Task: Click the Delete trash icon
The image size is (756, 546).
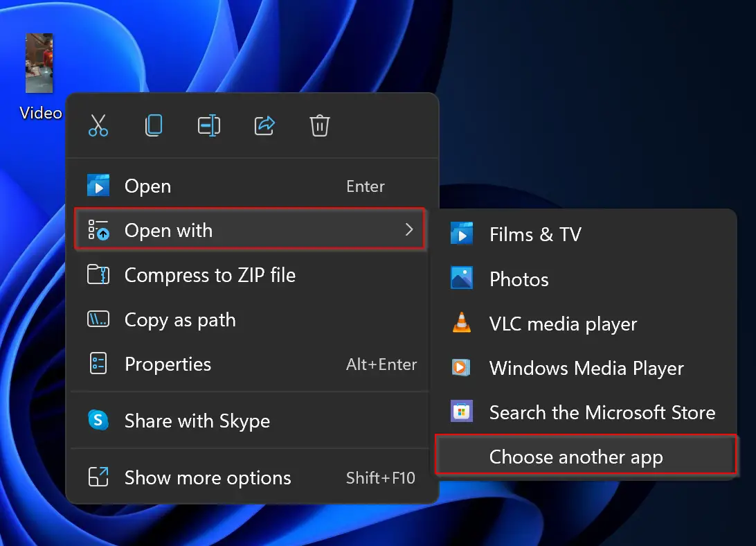Action: (320, 125)
